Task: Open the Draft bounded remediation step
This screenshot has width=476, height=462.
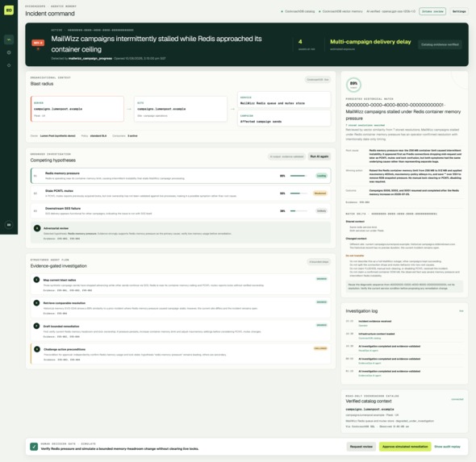Action: (x=181, y=331)
